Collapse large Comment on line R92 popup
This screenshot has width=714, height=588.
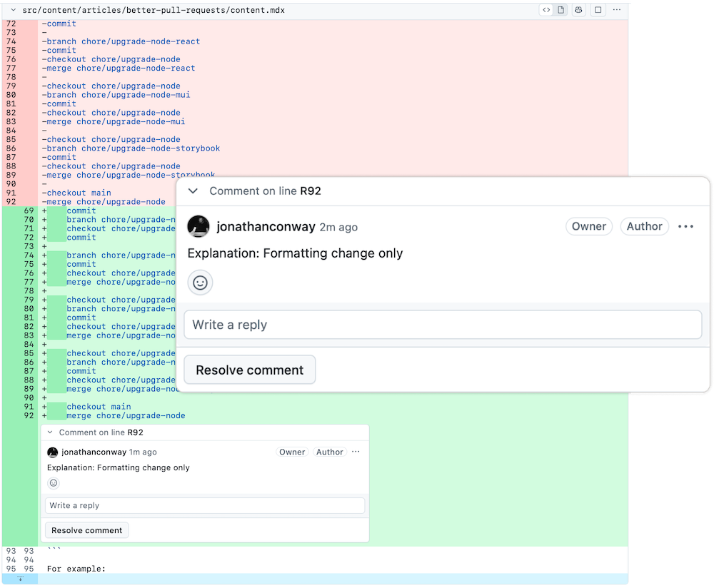[x=193, y=191]
